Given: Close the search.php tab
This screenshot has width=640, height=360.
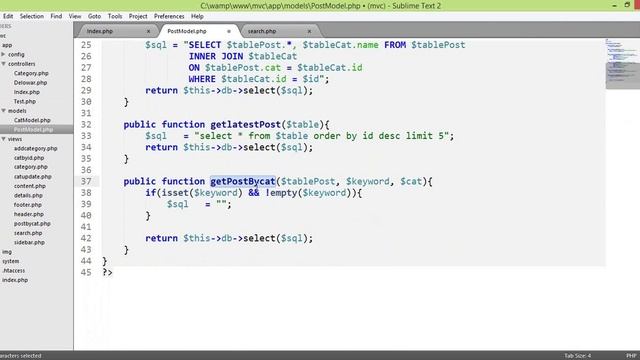Looking at the screenshot, I should [309, 31].
